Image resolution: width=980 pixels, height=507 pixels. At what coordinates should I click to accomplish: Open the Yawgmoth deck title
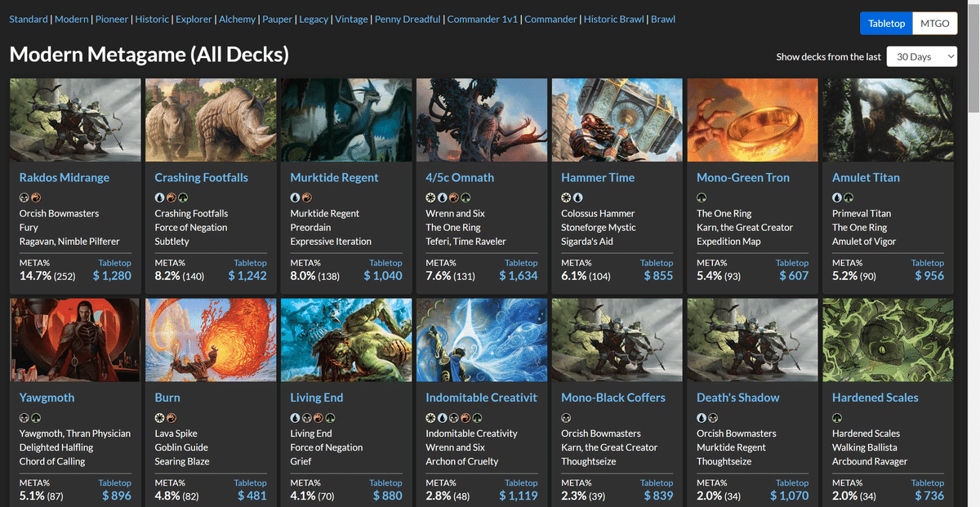[x=47, y=398]
